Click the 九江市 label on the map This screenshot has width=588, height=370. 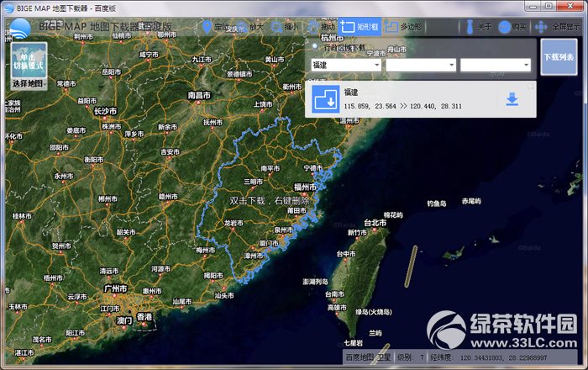(x=202, y=60)
